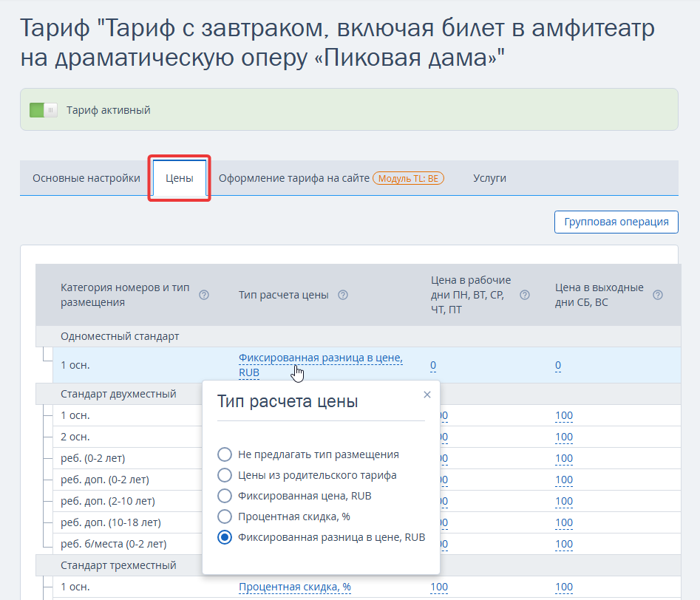Click the 'Тип расчета цены' column header

pos(284,295)
